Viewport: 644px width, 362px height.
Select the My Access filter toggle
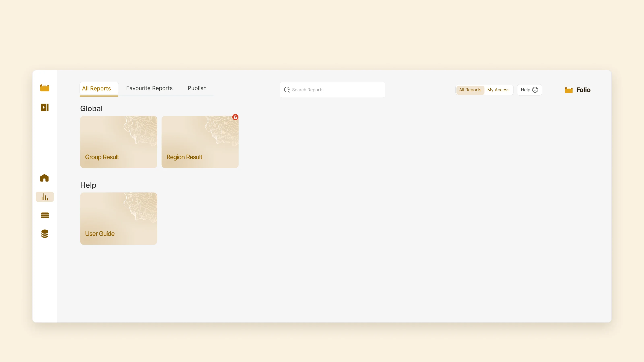tap(498, 90)
